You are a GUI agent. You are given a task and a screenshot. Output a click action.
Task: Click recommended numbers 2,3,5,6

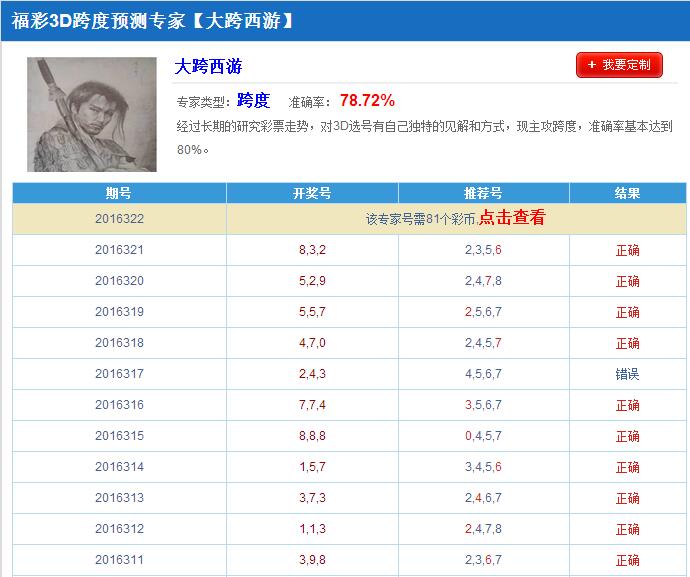(x=483, y=250)
